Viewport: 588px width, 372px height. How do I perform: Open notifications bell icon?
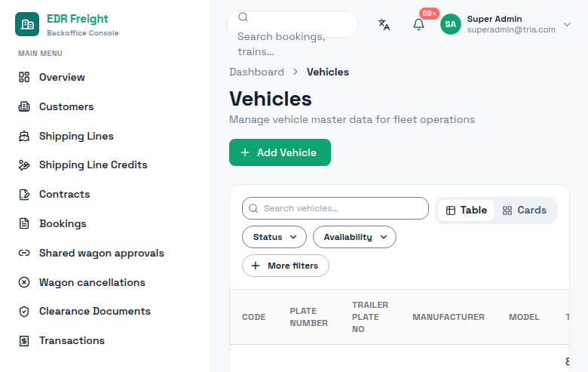pyautogui.click(x=418, y=24)
